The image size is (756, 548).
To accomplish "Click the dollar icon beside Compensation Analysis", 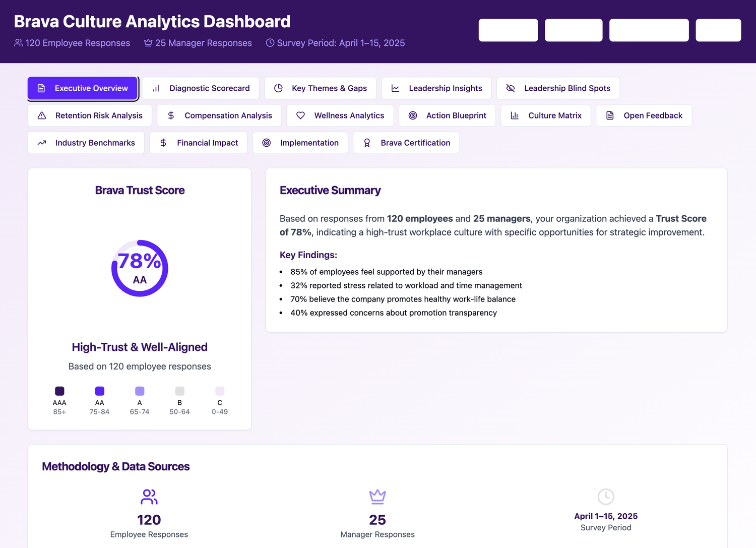I will pos(171,115).
